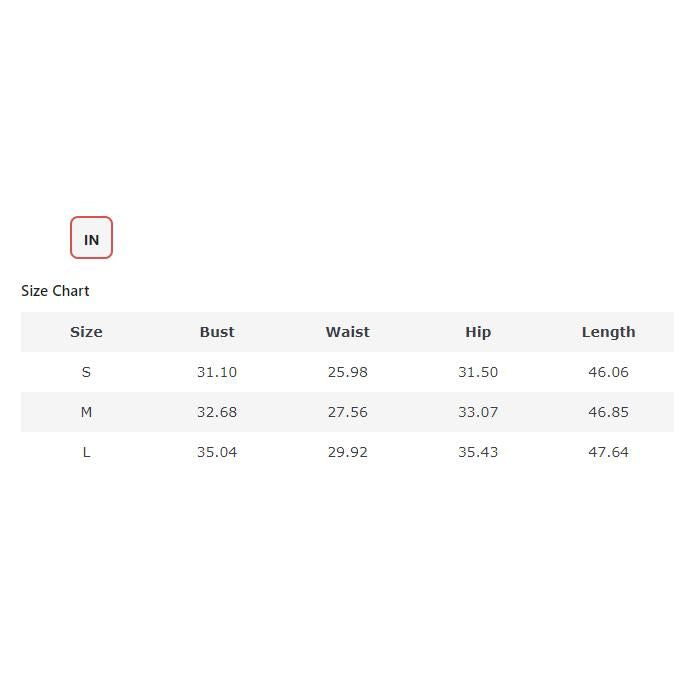Click length value 47.64
Screen dimensions: 686x686
(608, 452)
